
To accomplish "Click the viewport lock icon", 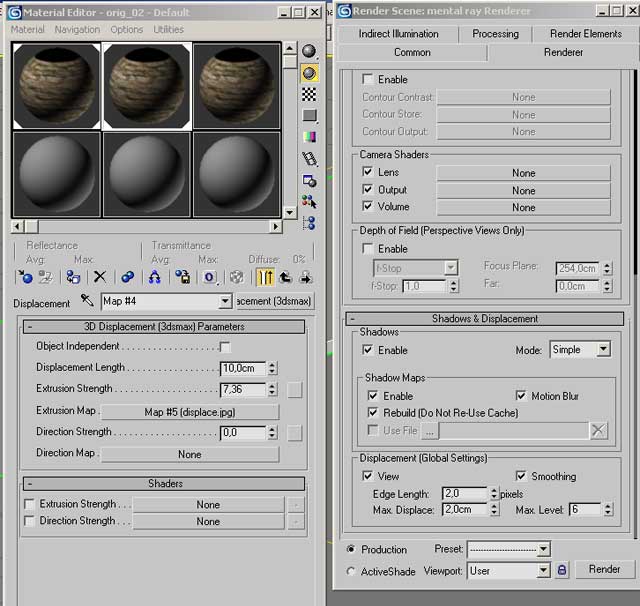I will pos(562,570).
